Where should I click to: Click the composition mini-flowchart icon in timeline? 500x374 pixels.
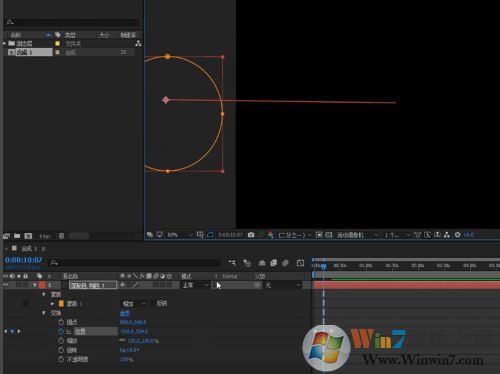tap(232, 263)
